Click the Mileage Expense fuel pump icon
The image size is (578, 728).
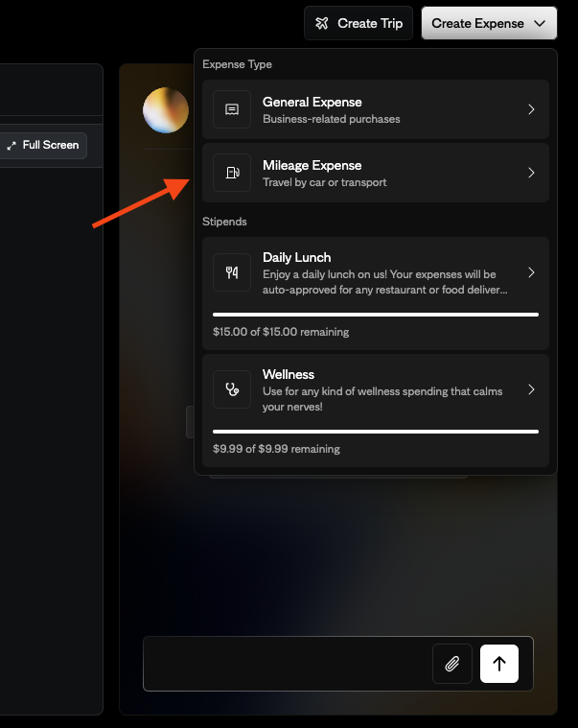click(232, 173)
